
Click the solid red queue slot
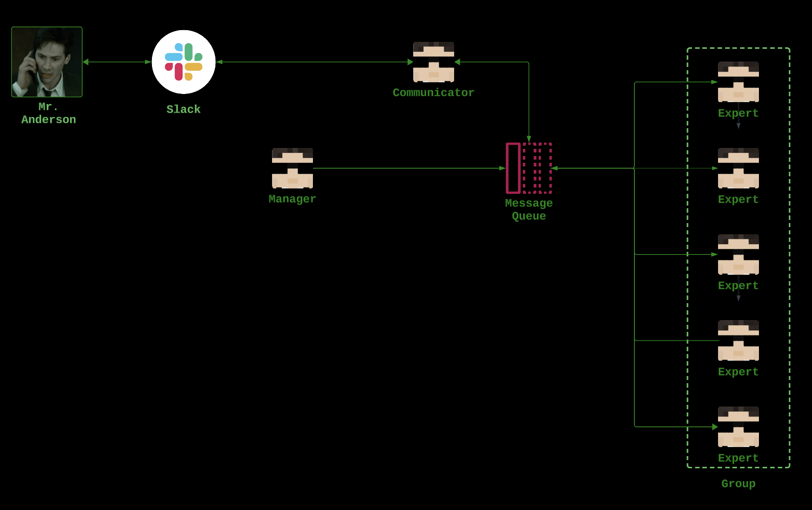click(513, 168)
